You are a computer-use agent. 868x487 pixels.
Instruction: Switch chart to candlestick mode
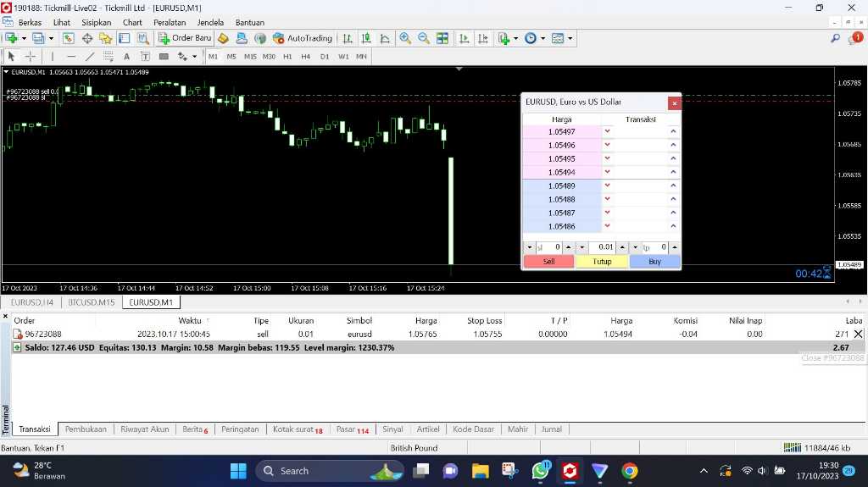[366, 38]
